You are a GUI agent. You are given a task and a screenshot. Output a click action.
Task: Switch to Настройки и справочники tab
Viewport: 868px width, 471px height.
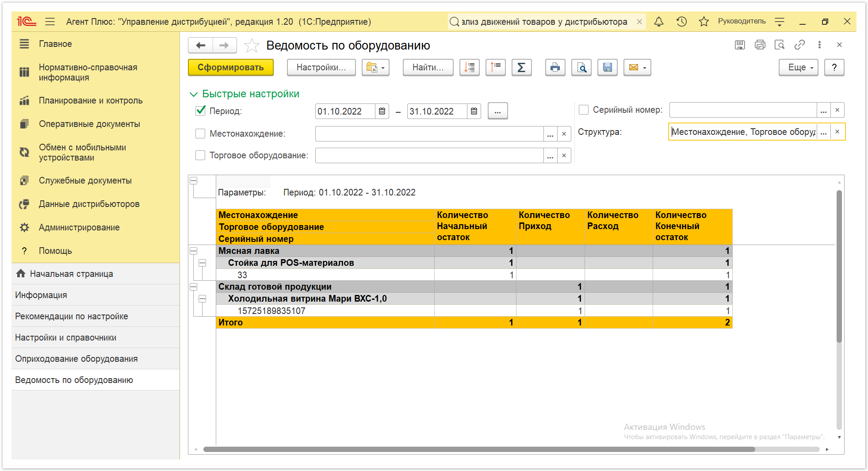(96, 337)
